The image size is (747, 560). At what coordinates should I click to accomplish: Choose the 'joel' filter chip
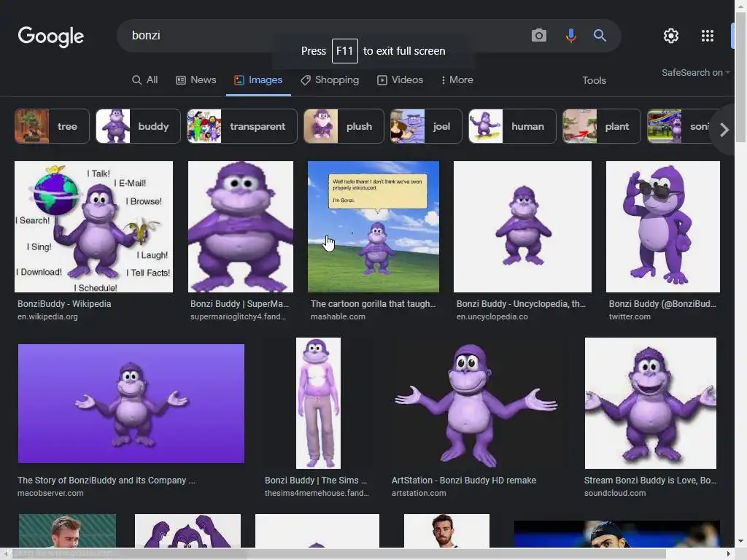click(426, 126)
